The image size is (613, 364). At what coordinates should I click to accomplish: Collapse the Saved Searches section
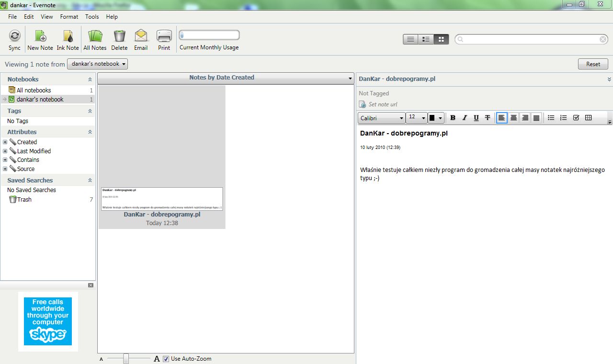(90, 181)
